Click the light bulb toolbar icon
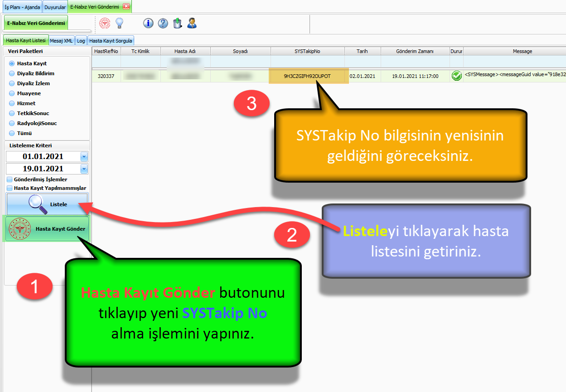The height and width of the screenshot is (392, 566). pyautogui.click(x=119, y=23)
